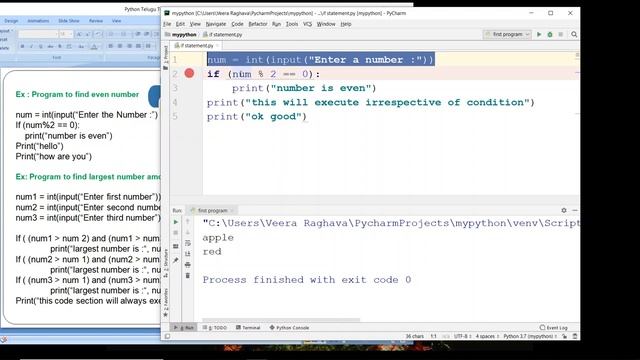Screen dimensions: 640x360
Task: Open the Project side tool window
Action: 166,58
